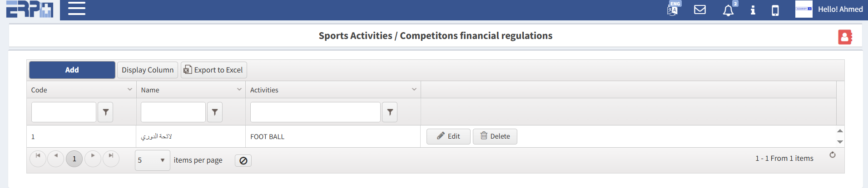This screenshot has width=868, height=188.
Task: Click the Activities column filter icon
Action: [x=390, y=112]
